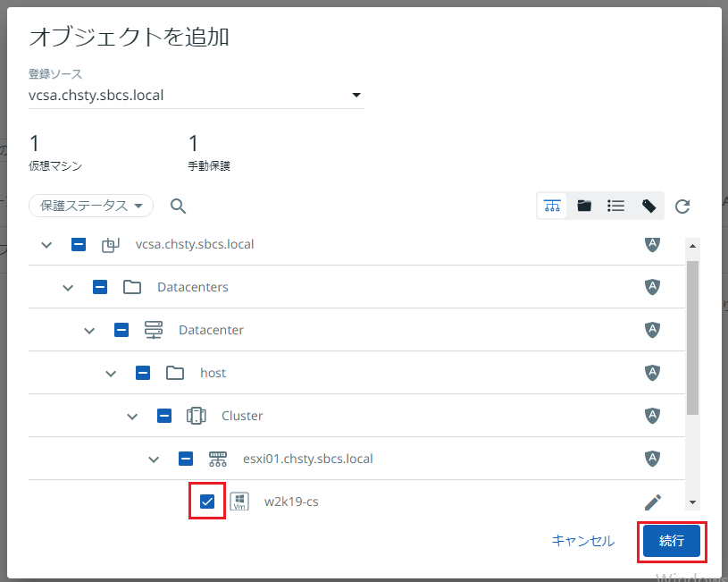The width and height of the screenshot is (728, 582).
Task: Click the cluster icon beside Cluster
Action: point(197,416)
